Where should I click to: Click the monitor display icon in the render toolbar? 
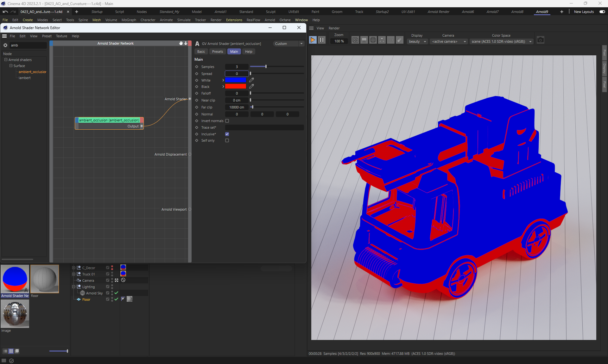click(x=364, y=40)
